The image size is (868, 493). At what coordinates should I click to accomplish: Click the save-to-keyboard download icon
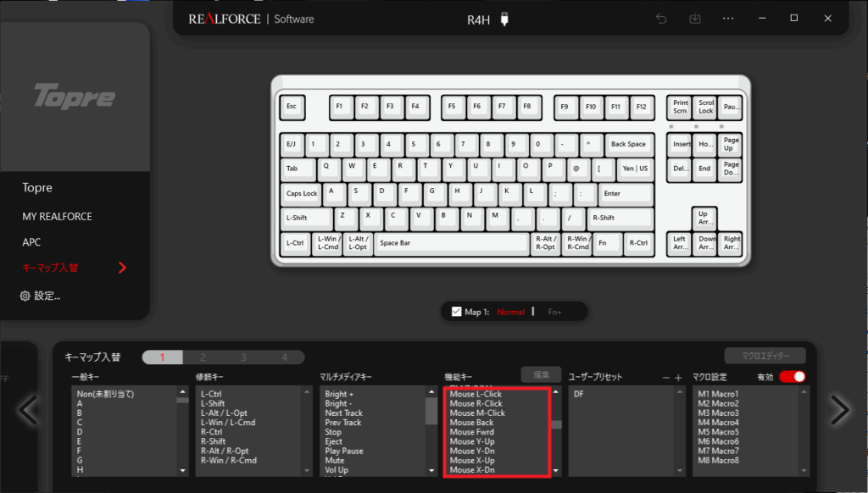coord(695,19)
